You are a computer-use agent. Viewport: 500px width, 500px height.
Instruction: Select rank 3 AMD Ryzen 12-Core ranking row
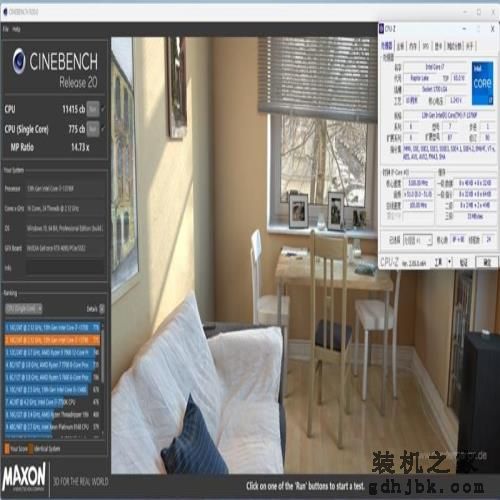(x=52, y=352)
